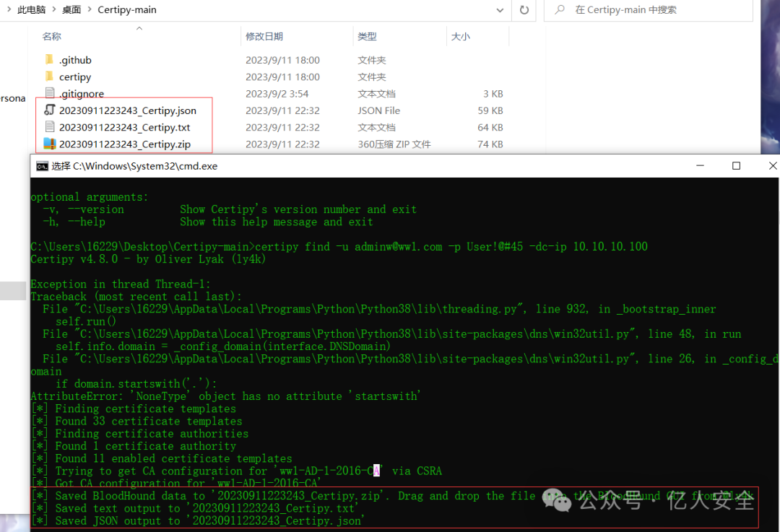
Task: Click the cmd.exe window title bar text
Action: [x=134, y=166]
